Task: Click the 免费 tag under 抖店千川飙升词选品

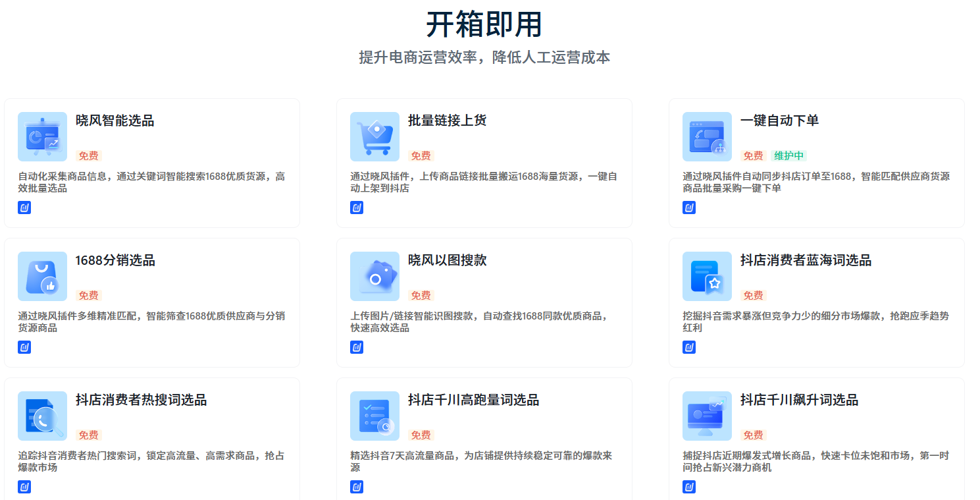Action: pos(754,435)
